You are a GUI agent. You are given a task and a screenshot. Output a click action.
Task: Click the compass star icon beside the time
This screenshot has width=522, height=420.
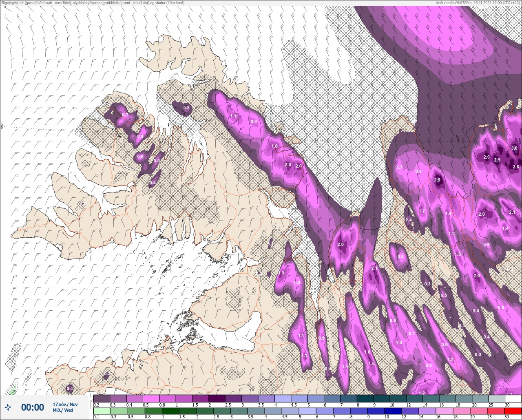coord(8,407)
